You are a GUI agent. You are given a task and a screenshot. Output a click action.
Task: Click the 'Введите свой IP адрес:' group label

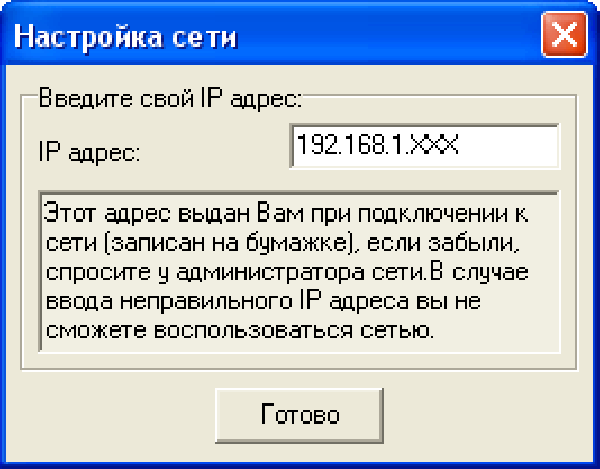[x=170, y=98]
